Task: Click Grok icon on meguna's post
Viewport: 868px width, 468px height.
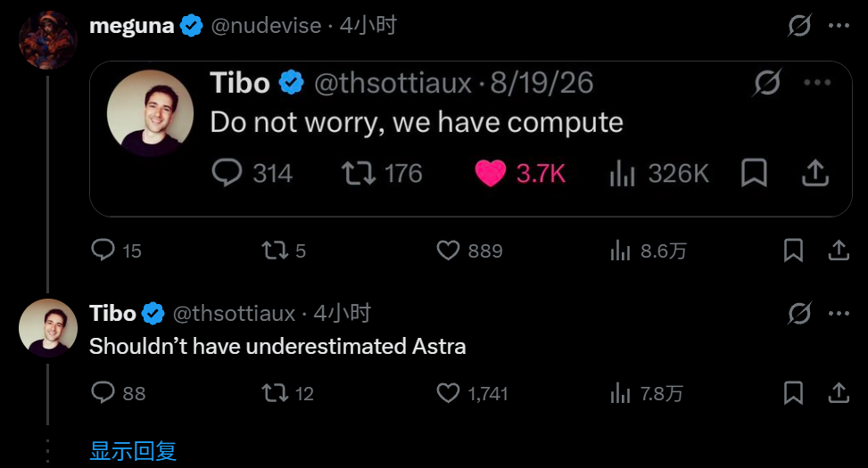Action: click(x=799, y=26)
